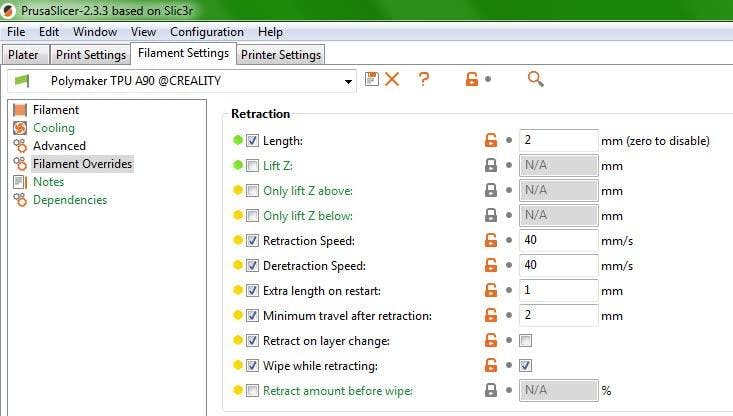The height and width of the screenshot is (416, 733).
Task: Click the Deretraction Speed value field
Action: click(x=557, y=266)
